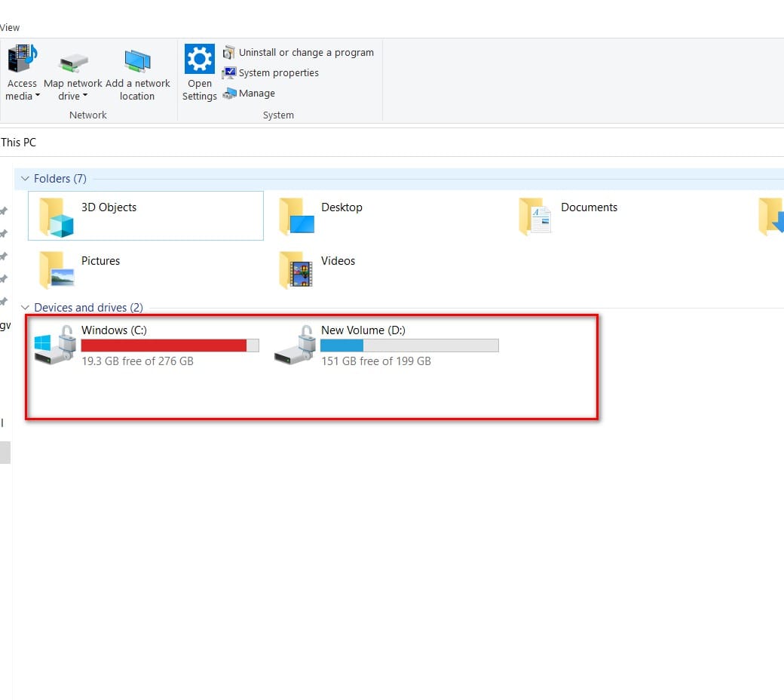Click the System properties icon

228,72
